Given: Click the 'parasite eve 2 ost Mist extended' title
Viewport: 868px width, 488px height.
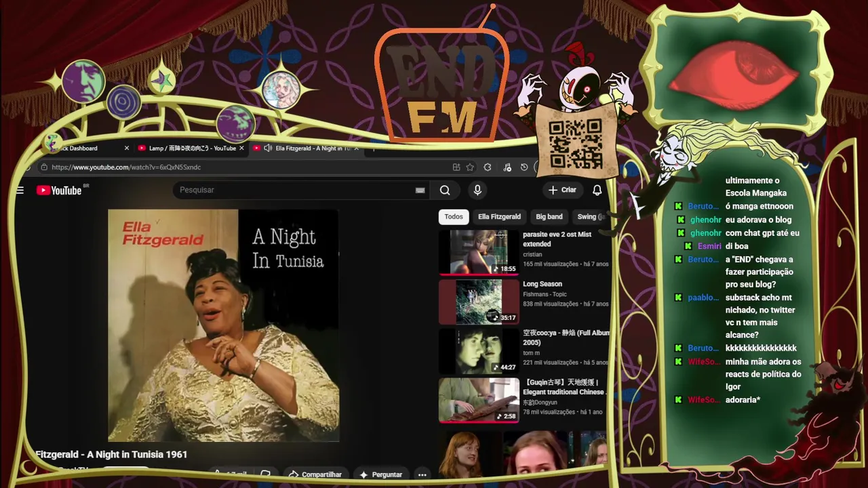Looking at the screenshot, I should (557, 239).
